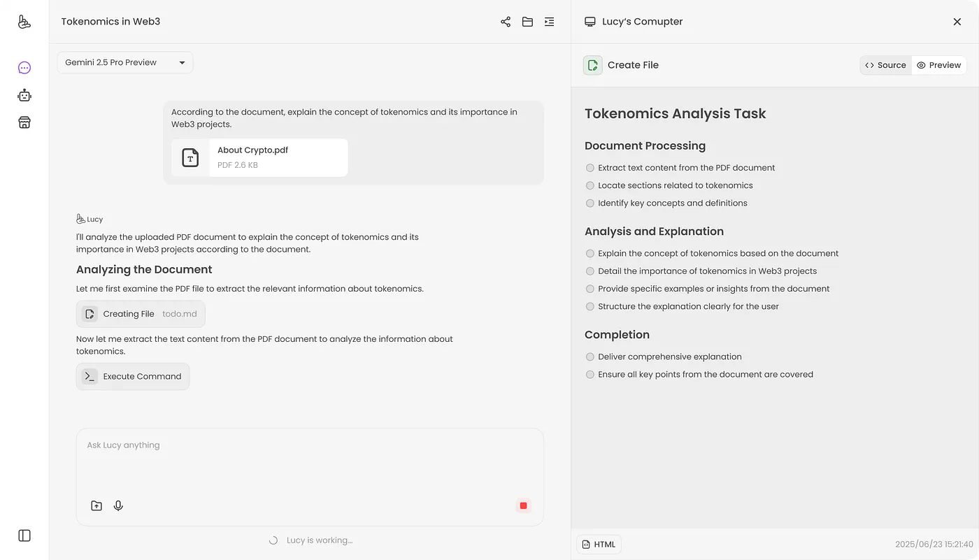Click the microphone icon in input box
The height and width of the screenshot is (560, 979).
pyautogui.click(x=118, y=505)
